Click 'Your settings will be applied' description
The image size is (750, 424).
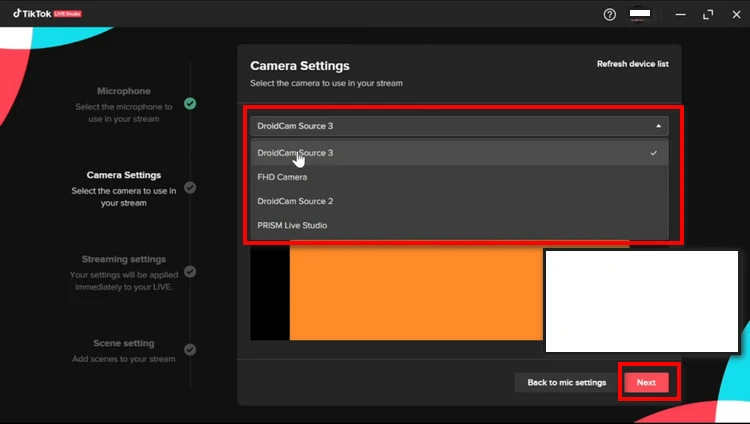point(123,281)
